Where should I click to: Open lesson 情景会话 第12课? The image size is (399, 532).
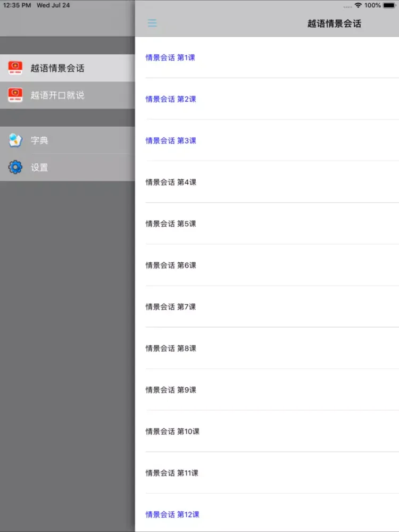267,513
